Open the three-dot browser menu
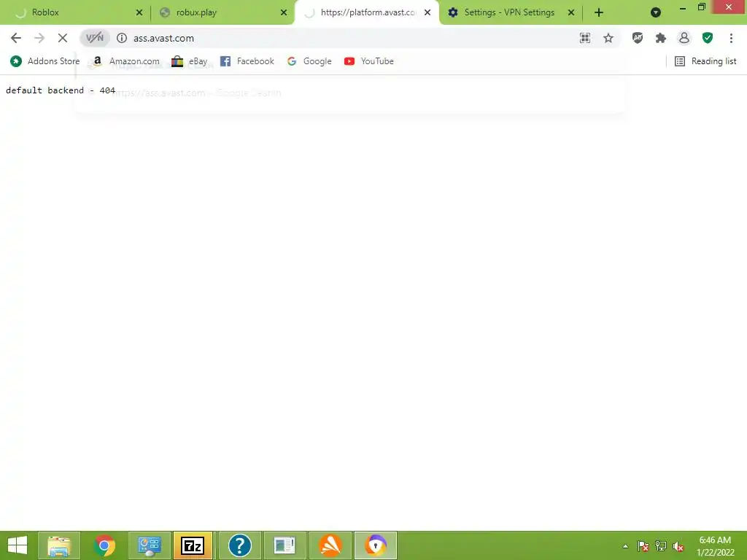Screen dimensions: 747x560 point(731,38)
